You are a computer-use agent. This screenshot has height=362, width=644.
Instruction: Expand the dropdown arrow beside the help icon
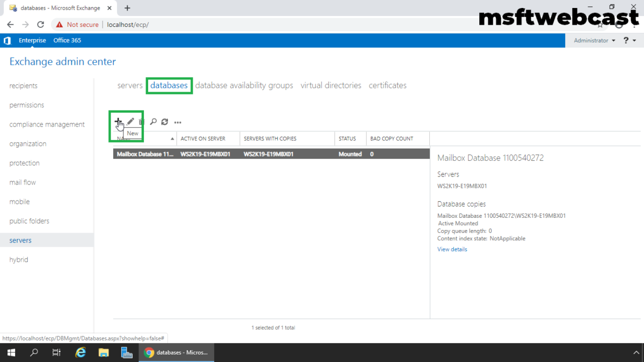pos(634,40)
